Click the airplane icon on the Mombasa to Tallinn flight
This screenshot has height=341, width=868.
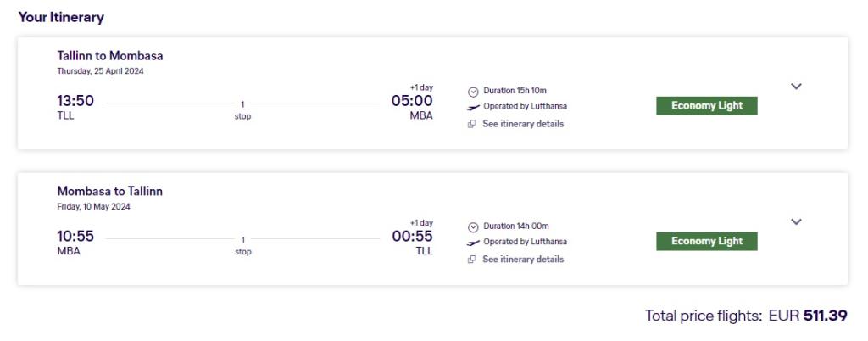pos(473,243)
